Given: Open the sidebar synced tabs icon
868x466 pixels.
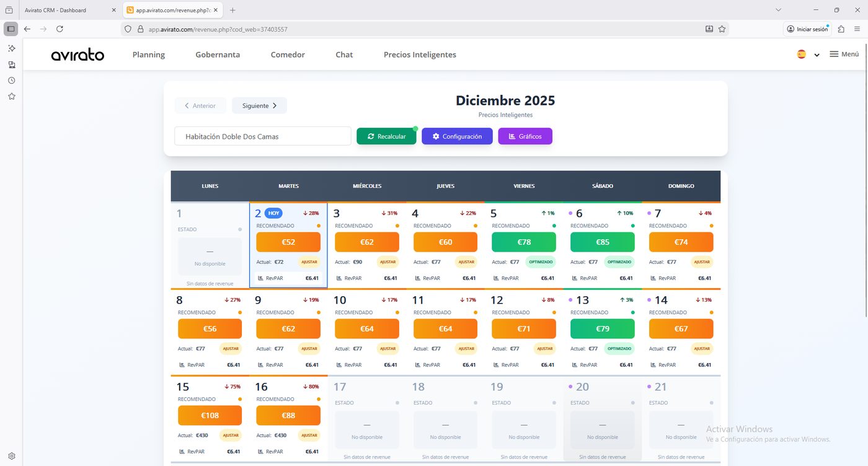Looking at the screenshot, I should [11, 64].
